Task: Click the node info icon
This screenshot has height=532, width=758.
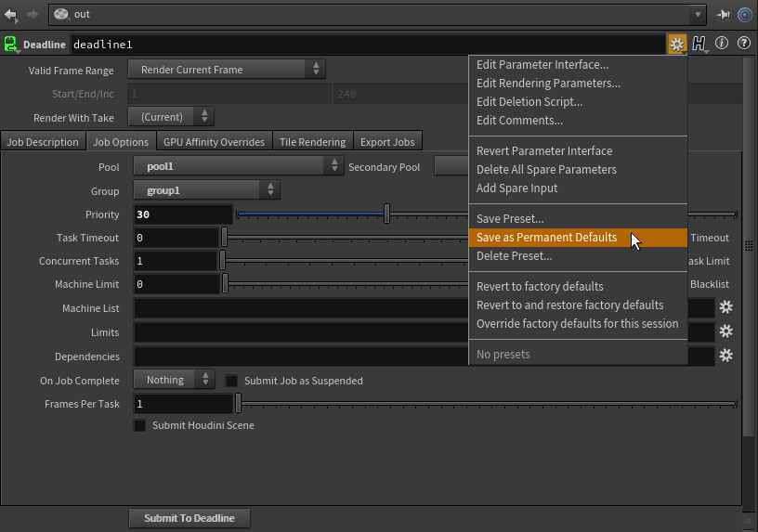Action: pyautogui.click(x=722, y=44)
